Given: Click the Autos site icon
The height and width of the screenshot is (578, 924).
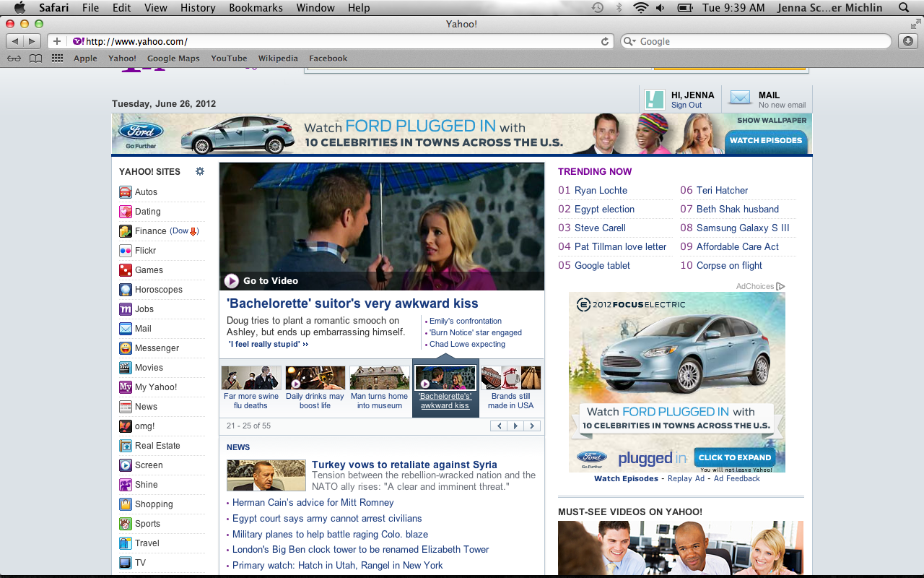Looking at the screenshot, I should (x=126, y=192).
